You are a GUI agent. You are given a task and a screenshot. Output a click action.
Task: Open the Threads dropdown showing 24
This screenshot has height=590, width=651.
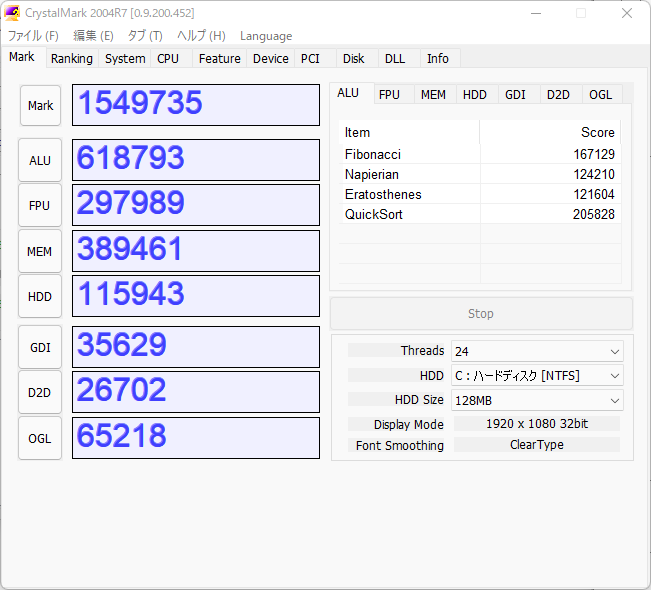click(x=537, y=352)
